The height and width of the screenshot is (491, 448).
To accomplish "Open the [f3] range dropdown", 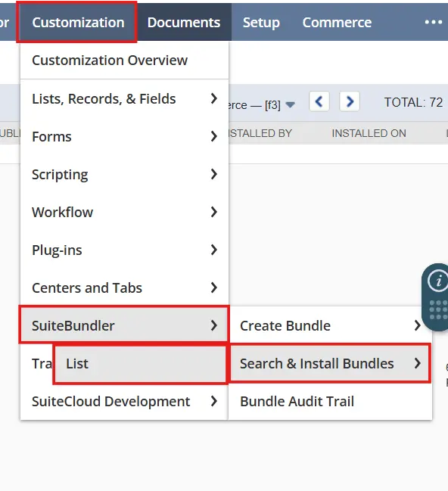I will coord(290,105).
